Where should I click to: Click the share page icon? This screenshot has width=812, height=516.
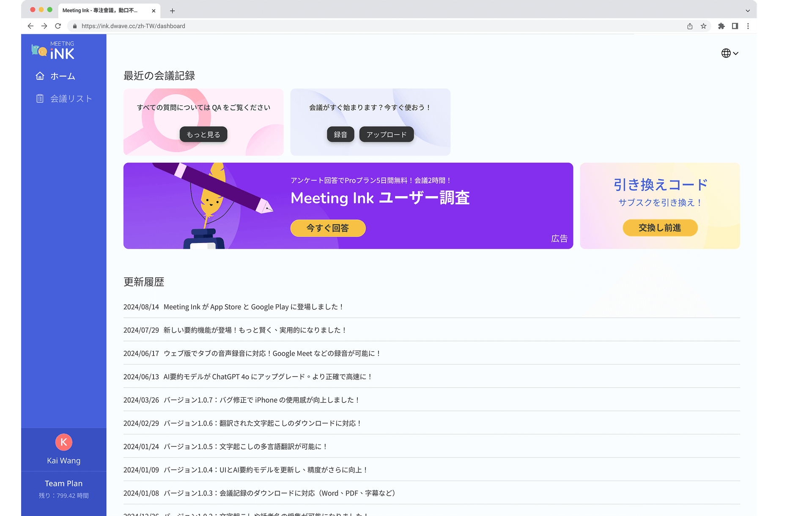click(x=690, y=26)
